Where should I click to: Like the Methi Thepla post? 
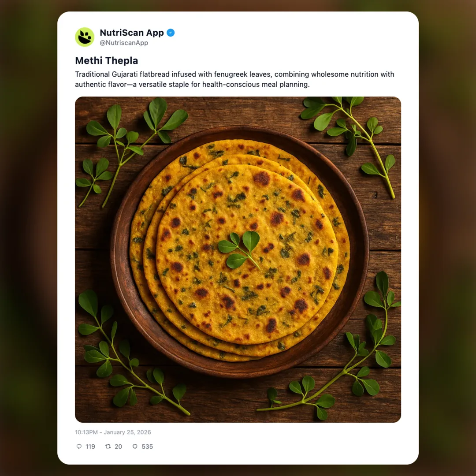click(135, 446)
